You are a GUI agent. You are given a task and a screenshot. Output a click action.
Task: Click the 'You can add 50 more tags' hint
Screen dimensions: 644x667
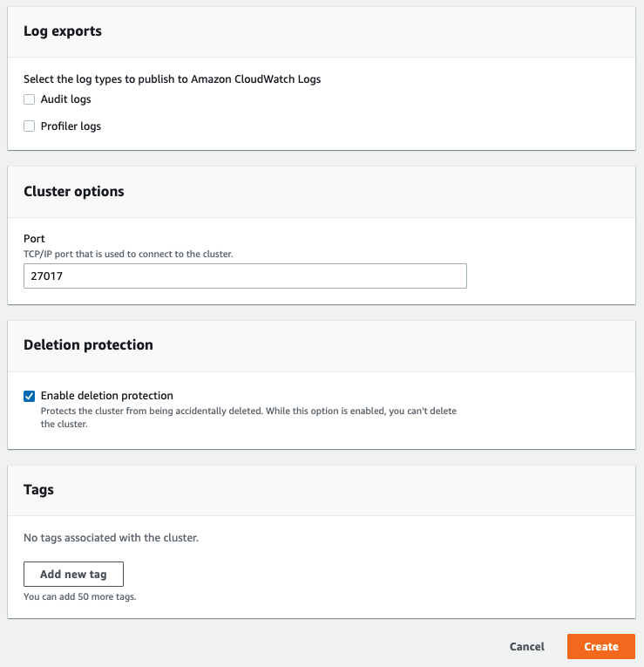(80, 597)
